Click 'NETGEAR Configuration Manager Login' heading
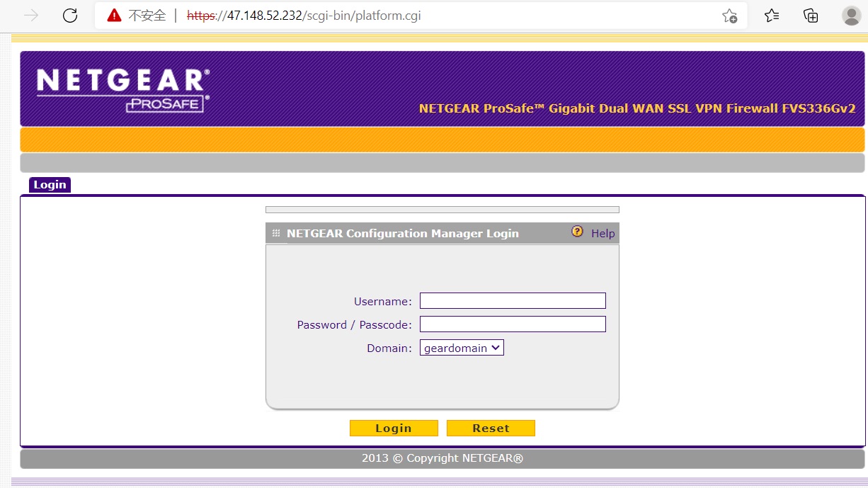The image size is (868, 488). 403,233
